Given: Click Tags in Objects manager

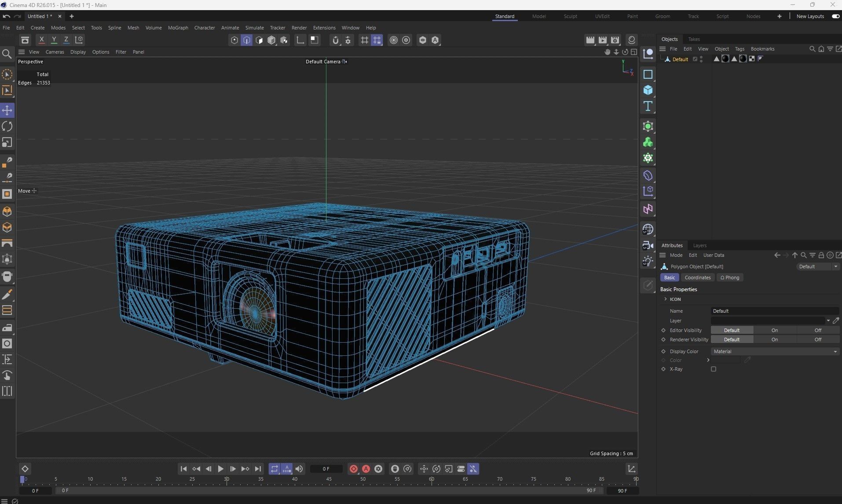Looking at the screenshot, I should [739, 49].
